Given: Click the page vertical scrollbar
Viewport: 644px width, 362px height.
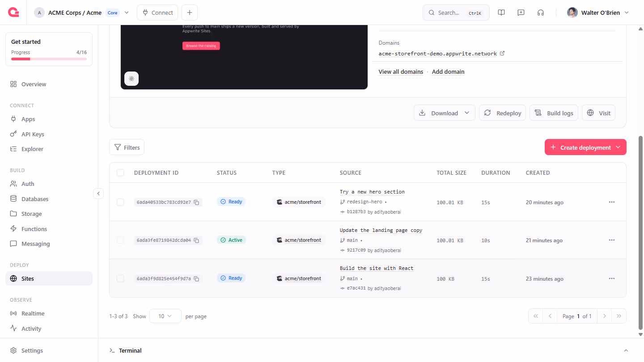Looking at the screenshot, I should (640, 232).
